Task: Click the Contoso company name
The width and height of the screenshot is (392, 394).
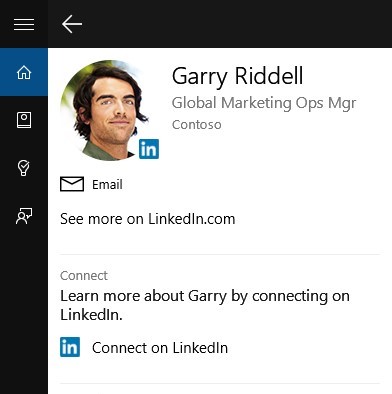Action: pyautogui.click(x=197, y=125)
